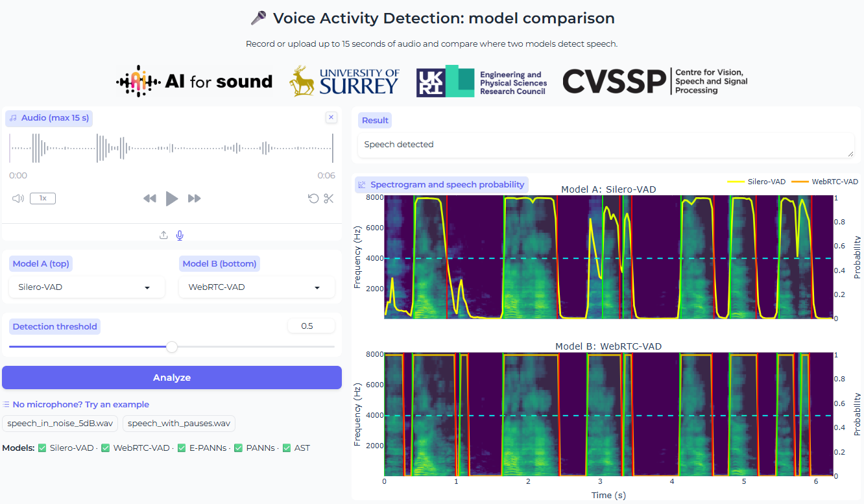The image size is (864, 504).
Task: Change playback speed via the 1x button
Action: coord(43,198)
